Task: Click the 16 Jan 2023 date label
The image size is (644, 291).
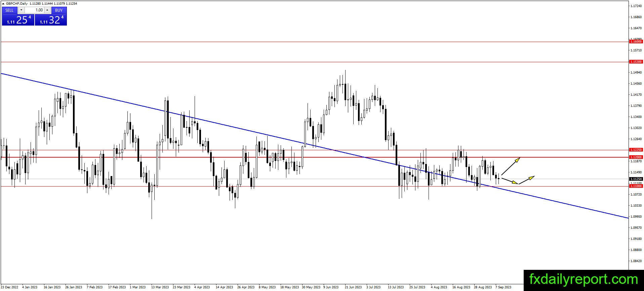Action: [x=52, y=287]
